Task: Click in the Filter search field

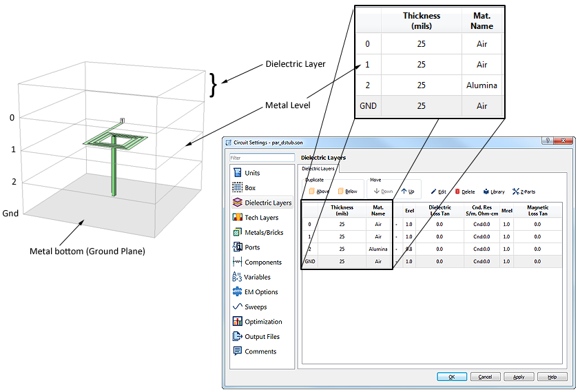Action: click(x=262, y=158)
